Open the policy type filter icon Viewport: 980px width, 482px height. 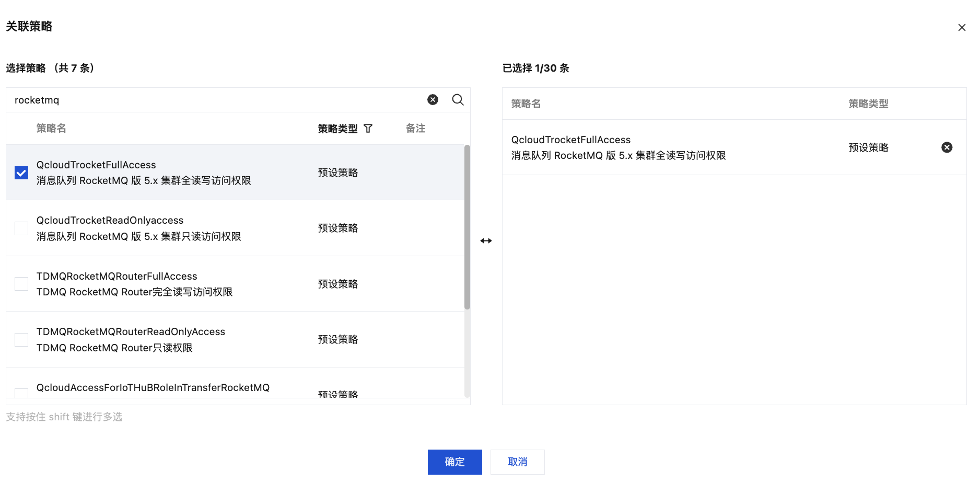pos(368,129)
